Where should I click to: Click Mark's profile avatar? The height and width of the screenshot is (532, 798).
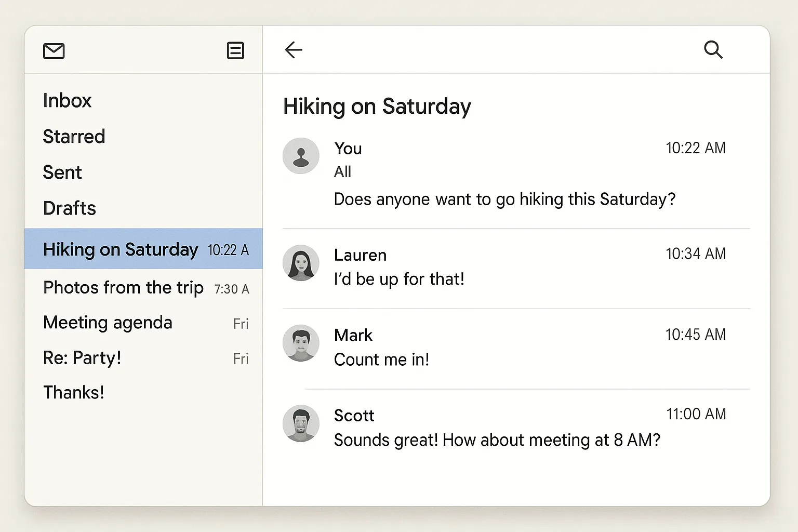(301, 343)
